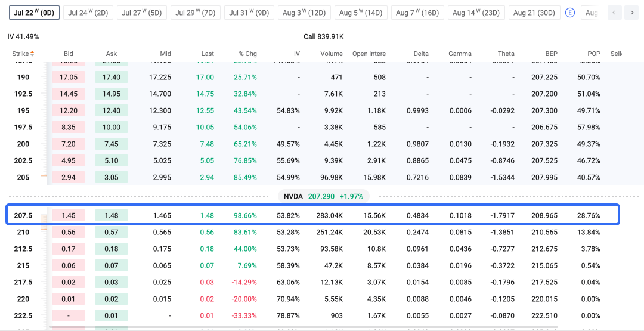
Task: Click the Theta column header
Action: click(x=506, y=54)
